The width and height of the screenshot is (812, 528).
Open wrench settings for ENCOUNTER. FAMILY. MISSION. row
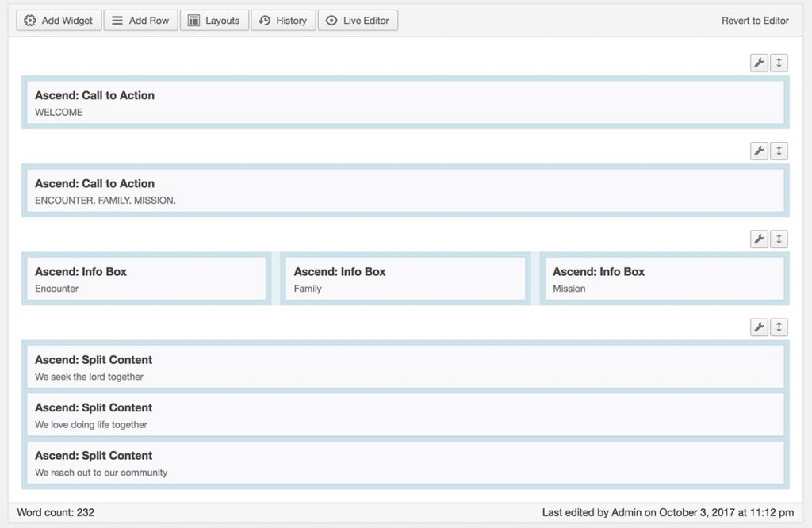point(759,151)
